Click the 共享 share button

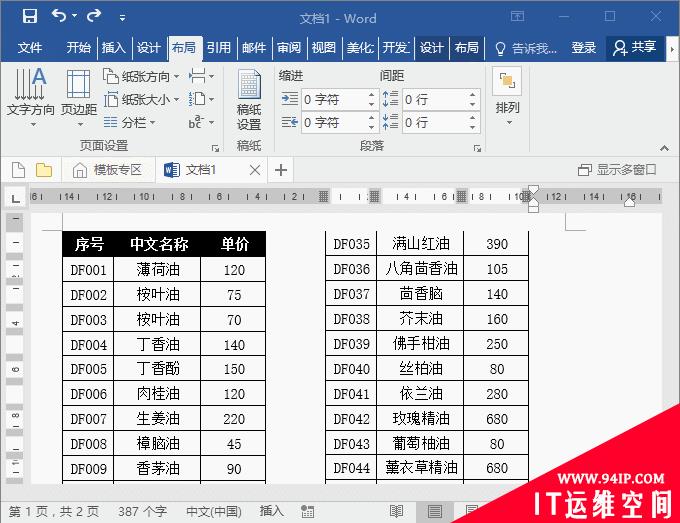634,47
